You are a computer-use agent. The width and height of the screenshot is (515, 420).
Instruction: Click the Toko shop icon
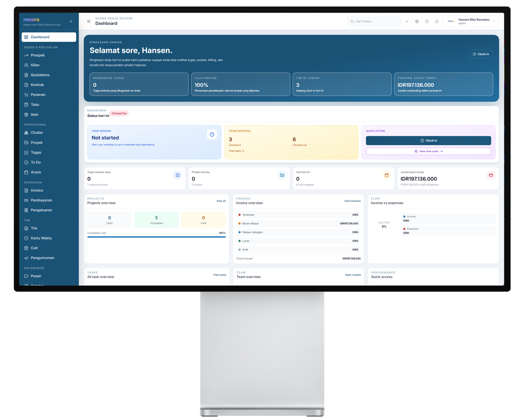(26, 105)
